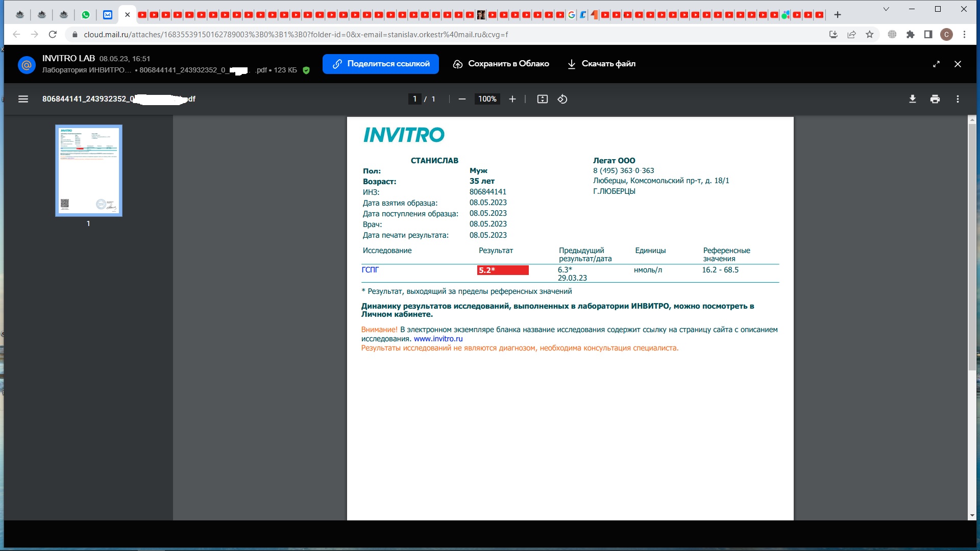The height and width of the screenshot is (551, 980).
Task: Open the ГСПГ test description link
Action: tap(370, 269)
